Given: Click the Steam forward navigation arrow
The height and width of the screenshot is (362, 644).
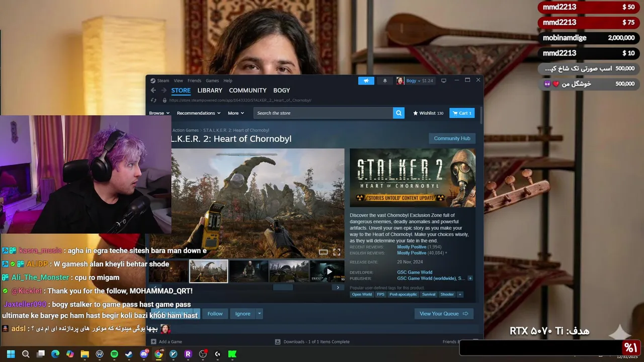Looking at the screenshot, I should pyautogui.click(x=164, y=90).
